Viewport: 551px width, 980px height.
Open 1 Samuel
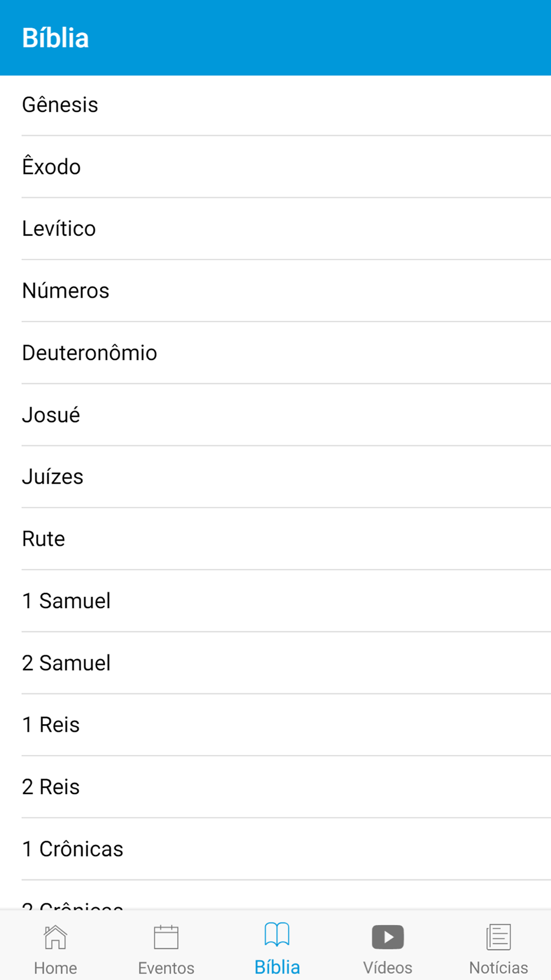coord(275,601)
